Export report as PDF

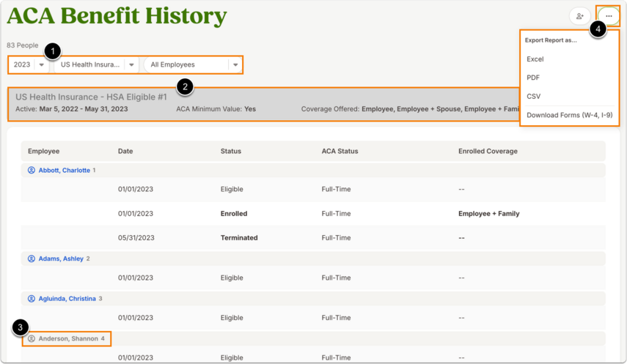(532, 78)
